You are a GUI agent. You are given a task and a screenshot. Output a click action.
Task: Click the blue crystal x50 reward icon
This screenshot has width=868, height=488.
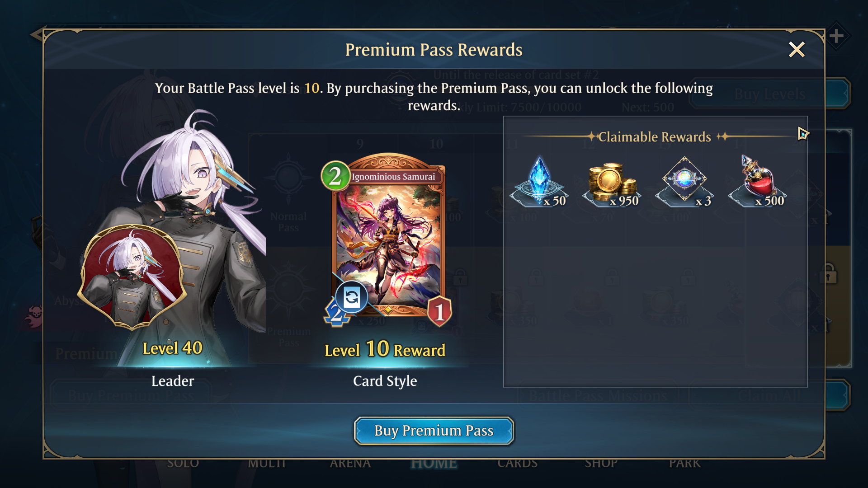(538, 182)
